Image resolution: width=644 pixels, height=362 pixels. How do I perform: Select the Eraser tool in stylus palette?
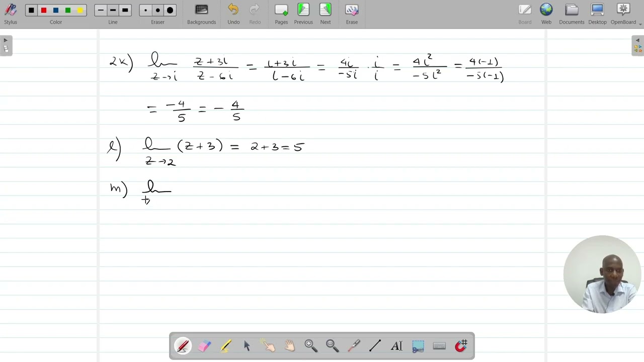click(205, 346)
